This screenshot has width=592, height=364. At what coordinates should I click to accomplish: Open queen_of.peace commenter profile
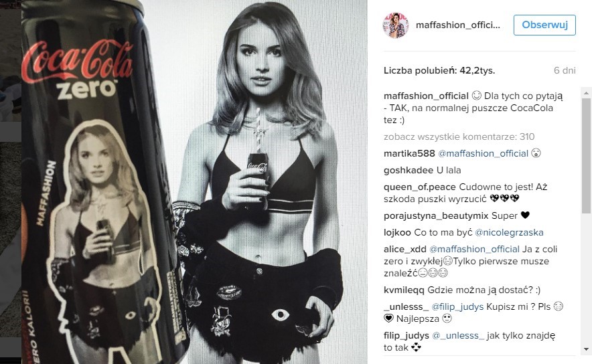pos(420,187)
